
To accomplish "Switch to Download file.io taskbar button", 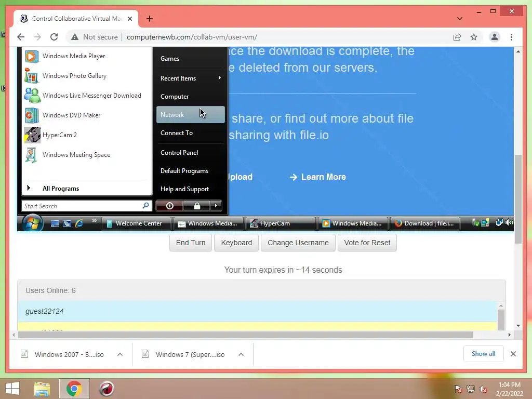I will point(425,223).
